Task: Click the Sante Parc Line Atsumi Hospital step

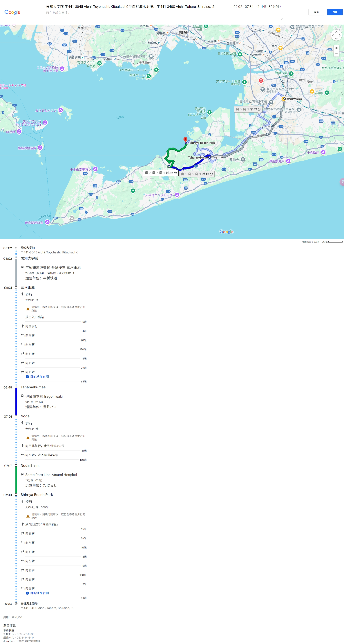Action: click(51, 475)
